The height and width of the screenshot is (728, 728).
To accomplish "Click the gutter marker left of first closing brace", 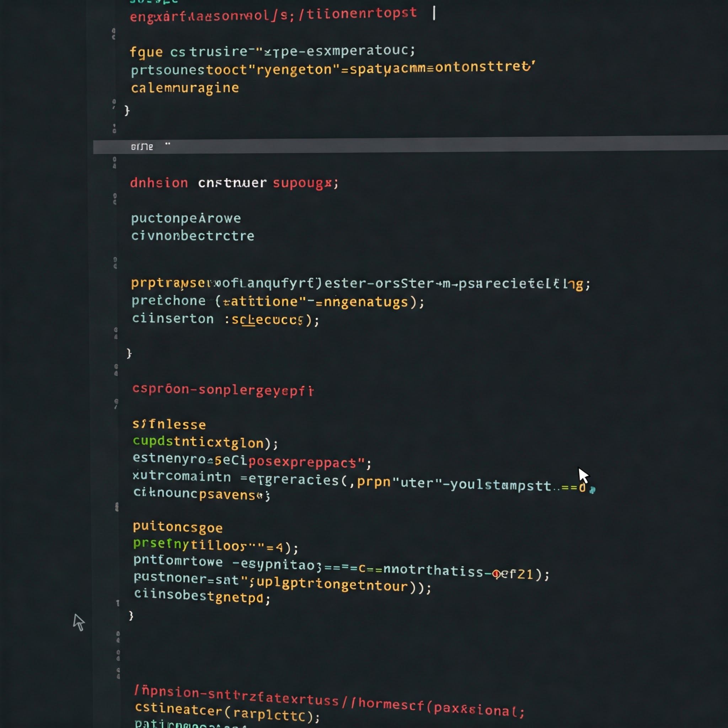I will click(x=114, y=104).
